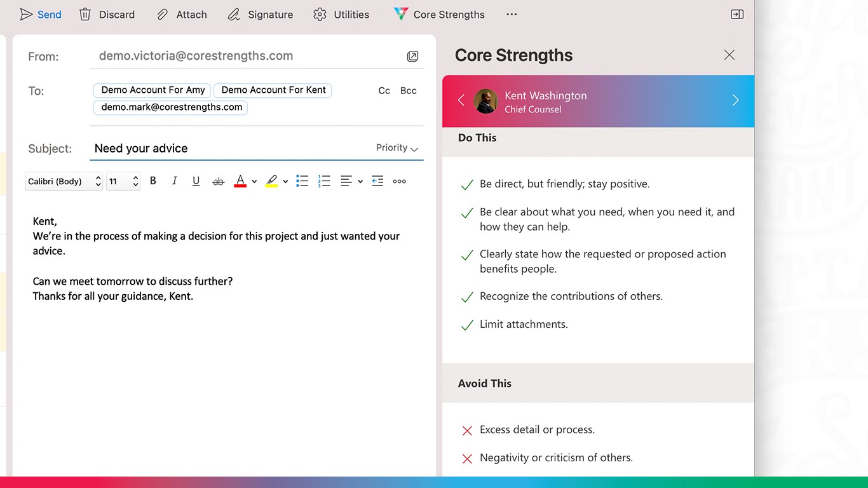This screenshot has height=488, width=868.
Task: Open the Calibri (Body) font dropdown
Action: [64, 181]
